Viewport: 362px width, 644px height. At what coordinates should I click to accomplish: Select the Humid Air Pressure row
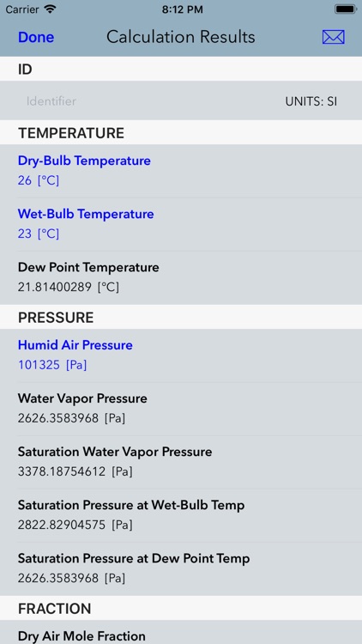coord(181,355)
